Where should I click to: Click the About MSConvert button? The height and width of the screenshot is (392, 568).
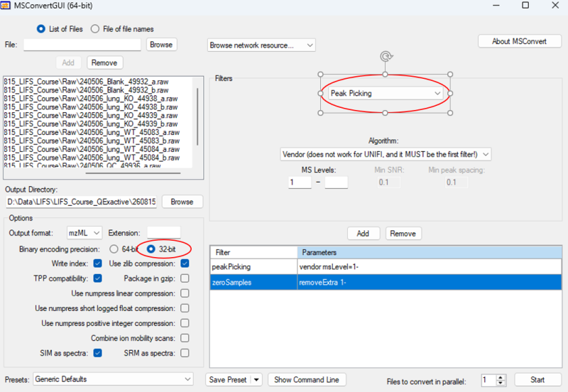(x=519, y=41)
